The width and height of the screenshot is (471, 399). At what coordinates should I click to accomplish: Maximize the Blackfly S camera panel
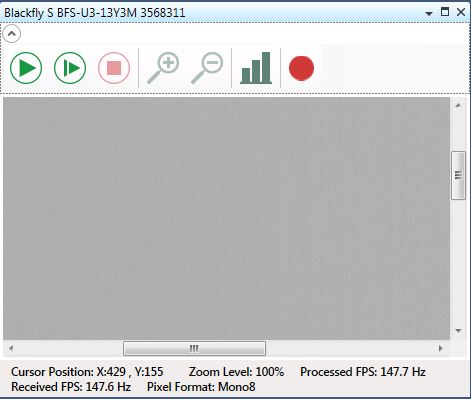pos(445,12)
